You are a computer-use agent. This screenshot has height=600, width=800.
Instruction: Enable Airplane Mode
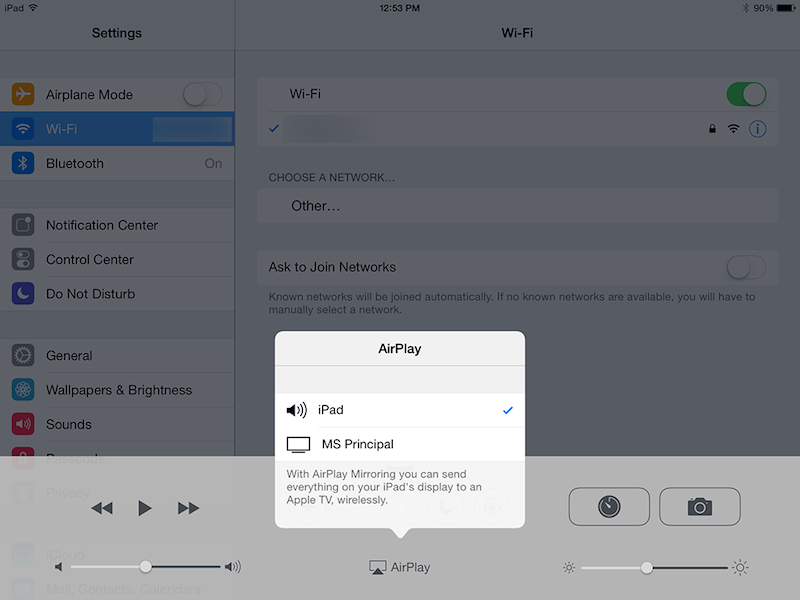tap(203, 93)
